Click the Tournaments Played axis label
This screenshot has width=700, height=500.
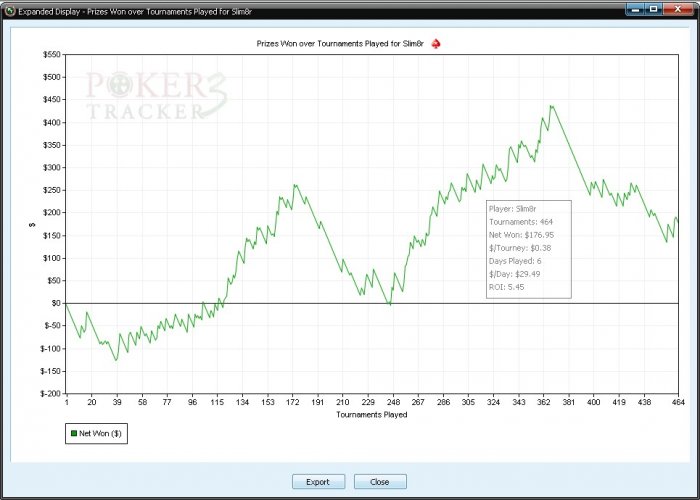click(372, 415)
